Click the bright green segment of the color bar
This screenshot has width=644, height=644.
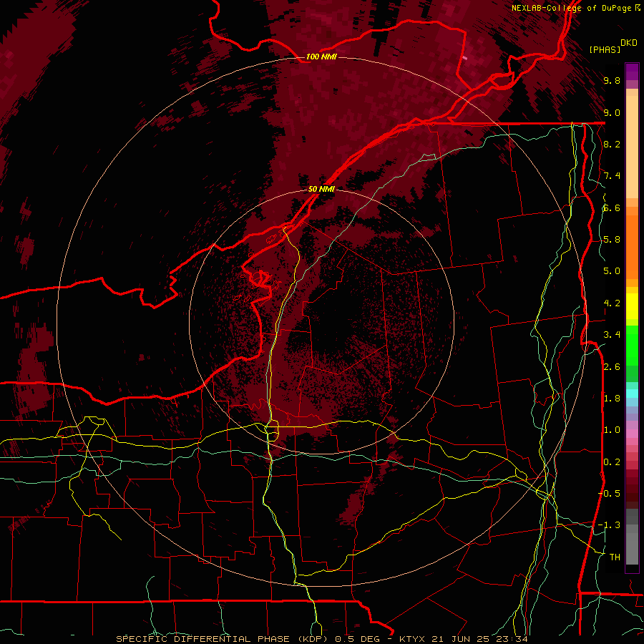(x=632, y=346)
